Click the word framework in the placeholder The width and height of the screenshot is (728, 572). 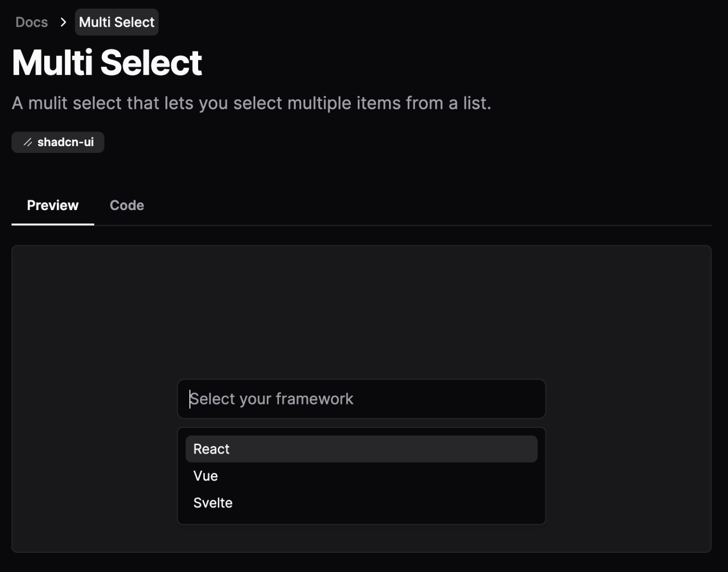(315, 399)
